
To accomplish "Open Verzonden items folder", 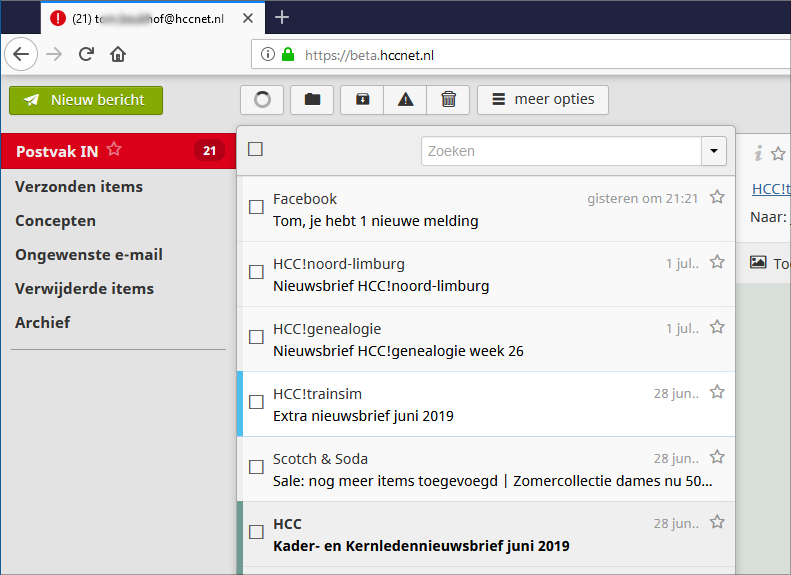I will pos(79,187).
